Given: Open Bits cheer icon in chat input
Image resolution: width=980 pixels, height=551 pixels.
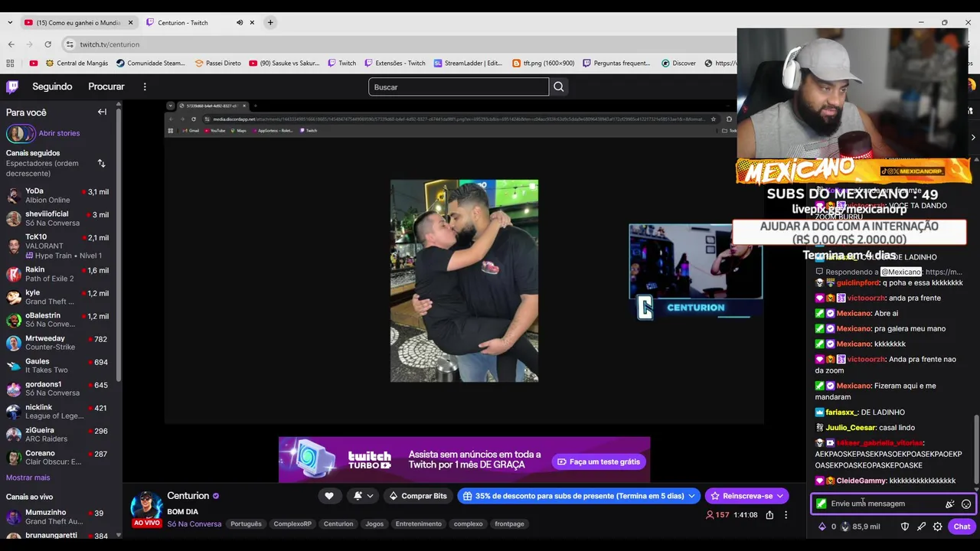Looking at the screenshot, I should [x=950, y=504].
